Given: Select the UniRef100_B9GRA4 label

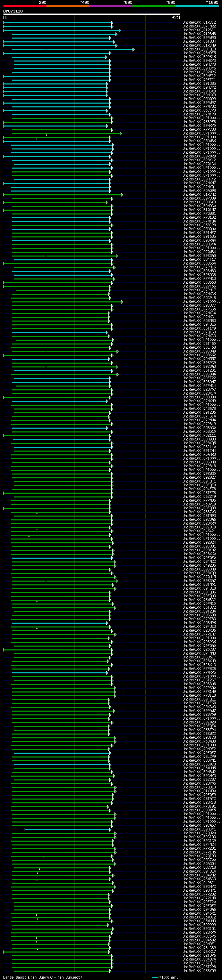Looking at the screenshot, I should [199, 241].
